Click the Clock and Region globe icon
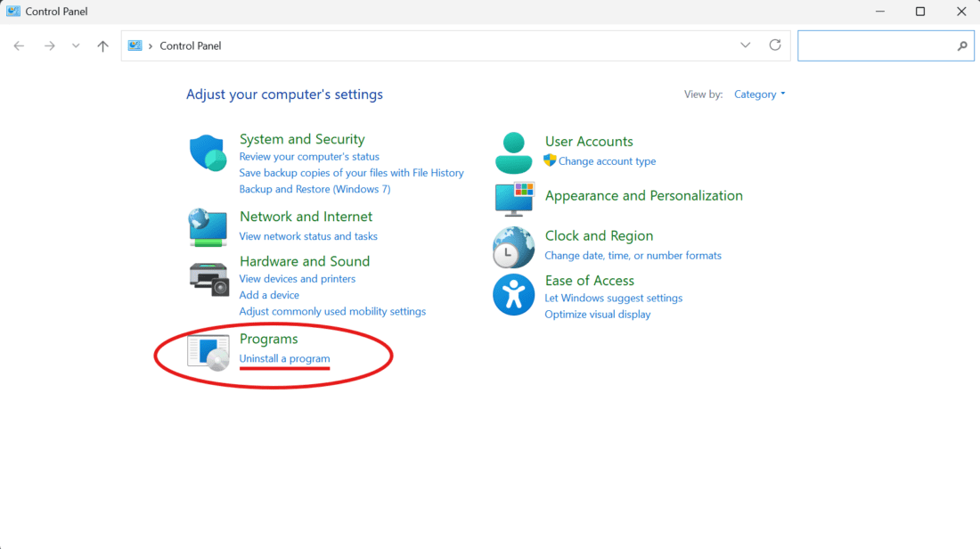980x549 pixels. (x=513, y=248)
